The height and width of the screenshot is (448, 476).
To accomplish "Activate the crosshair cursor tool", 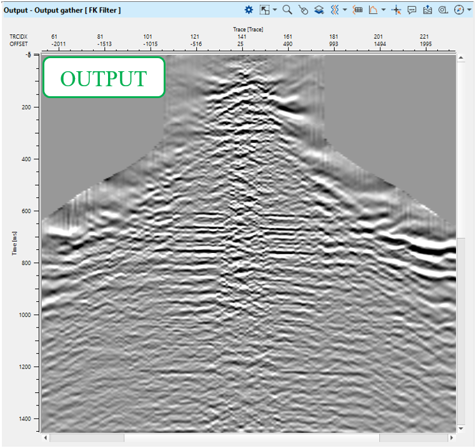I will pos(396,10).
